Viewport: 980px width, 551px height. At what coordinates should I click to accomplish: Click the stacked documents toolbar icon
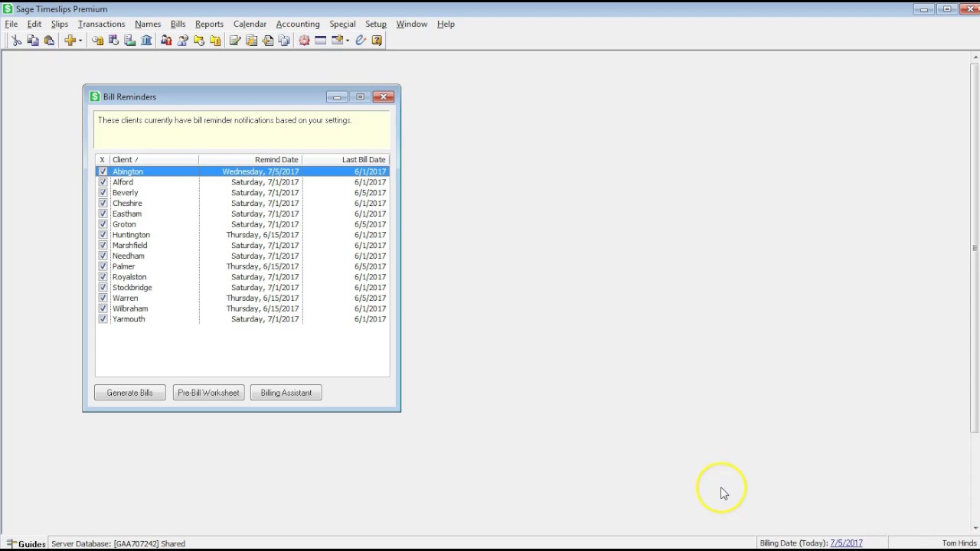point(284,41)
